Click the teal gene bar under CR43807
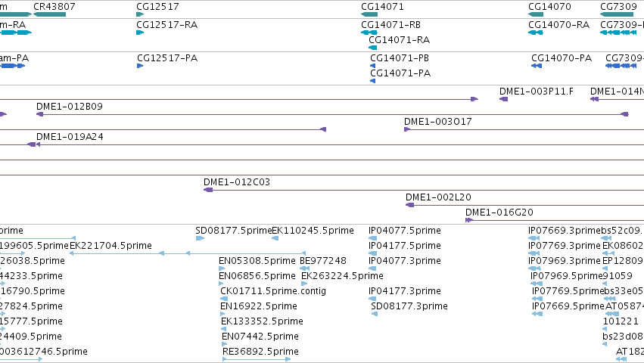The width and height of the screenshot is (644, 363). (x=49, y=14)
